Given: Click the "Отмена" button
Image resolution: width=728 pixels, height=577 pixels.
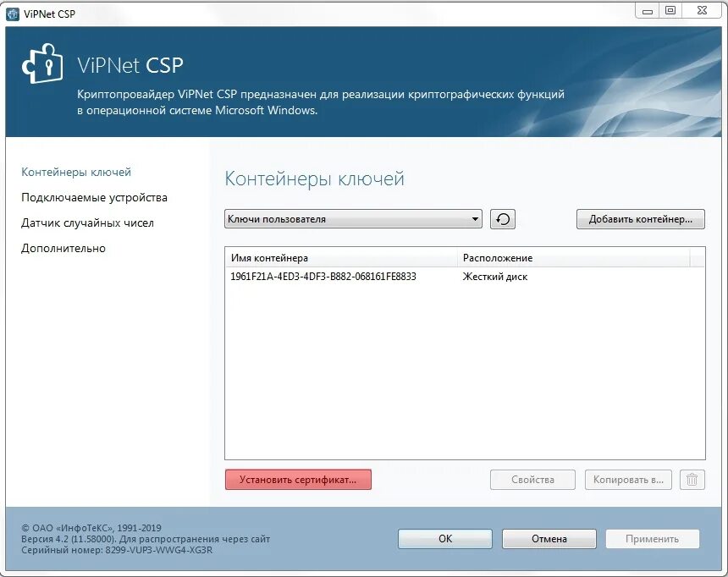Looking at the screenshot, I should coord(549,538).
